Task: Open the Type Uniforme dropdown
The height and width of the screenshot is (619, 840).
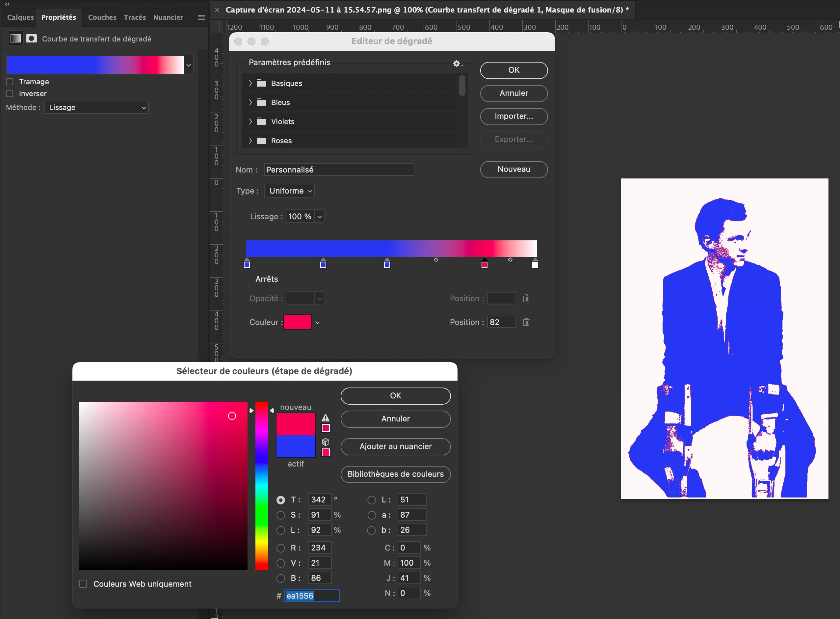Action: click(x=289, y=191)
